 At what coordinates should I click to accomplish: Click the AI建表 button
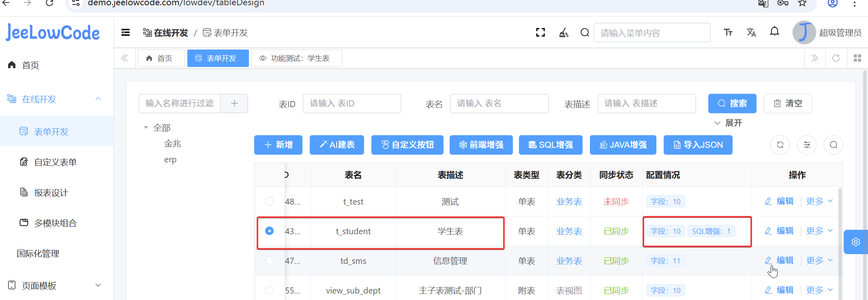coord(336,145)
